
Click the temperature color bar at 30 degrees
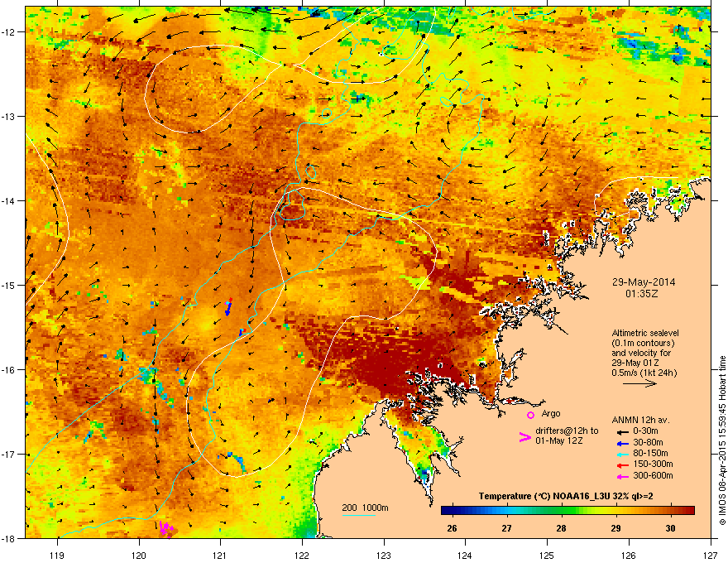[x=670, y=511]
